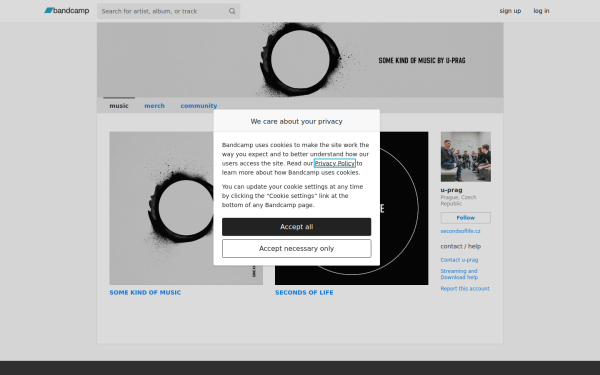Click the search magnifier icon
The image size is (600, 375).
click(x=232, y=11)
